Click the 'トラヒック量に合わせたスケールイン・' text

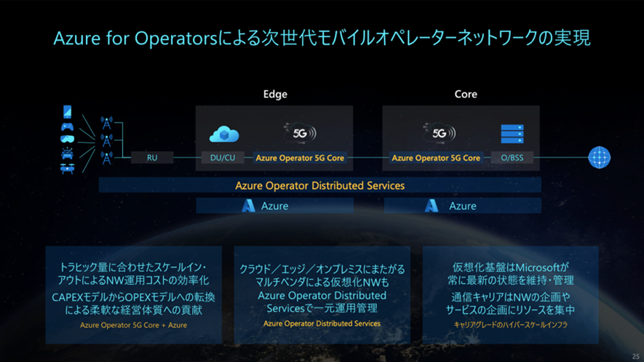coord(133,268)
